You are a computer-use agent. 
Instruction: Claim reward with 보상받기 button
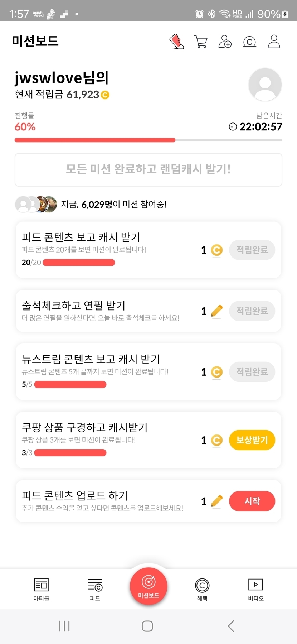[x=252, y=440]
